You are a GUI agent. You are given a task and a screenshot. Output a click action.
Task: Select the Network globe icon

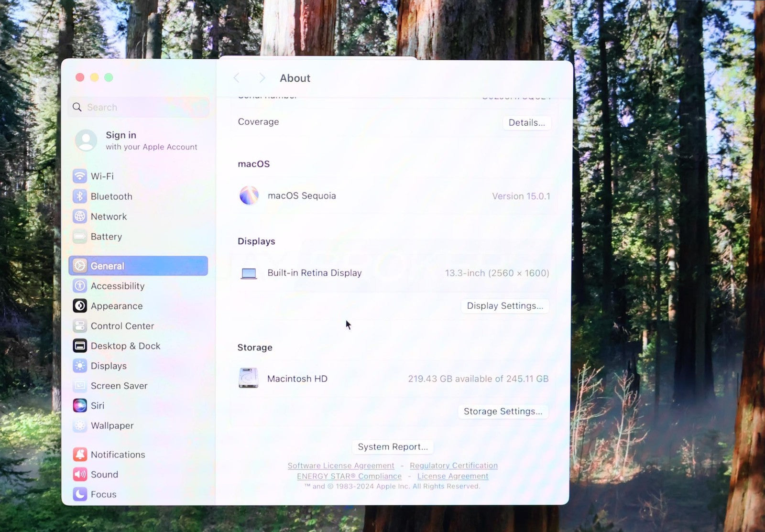[x=80, y=217]
